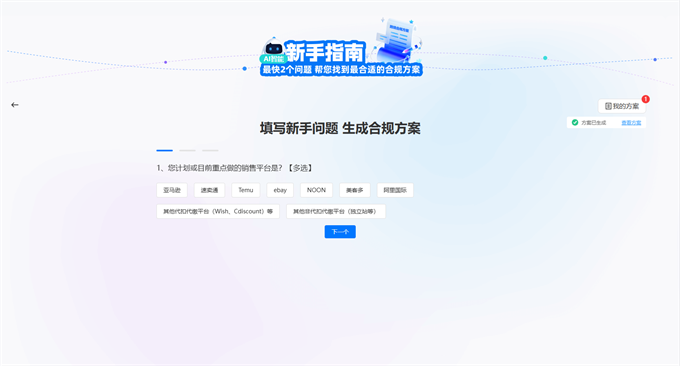Select the NOON platform option

pos(316,190)
